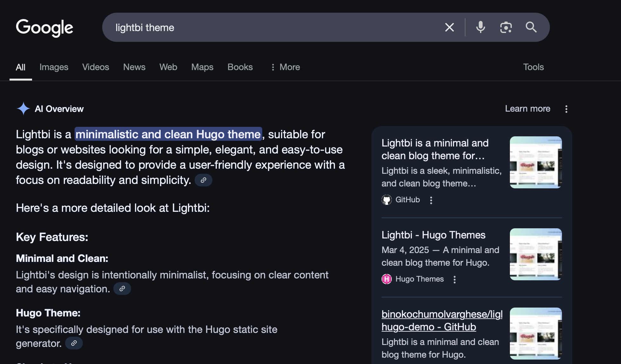621x364 pixels.
Task: Open thumbnail of the first GitHub source card
Action: click(x=536, y=162)
